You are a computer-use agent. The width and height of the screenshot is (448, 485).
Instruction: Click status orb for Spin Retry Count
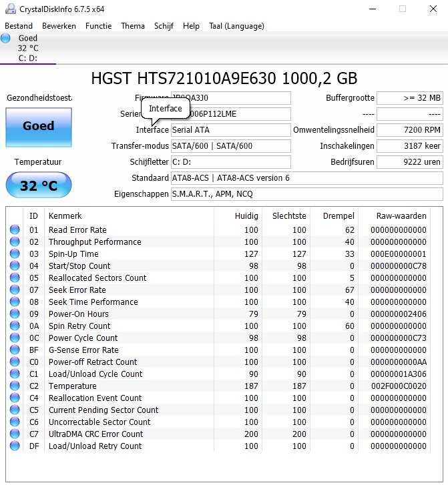tap(15, 326)
